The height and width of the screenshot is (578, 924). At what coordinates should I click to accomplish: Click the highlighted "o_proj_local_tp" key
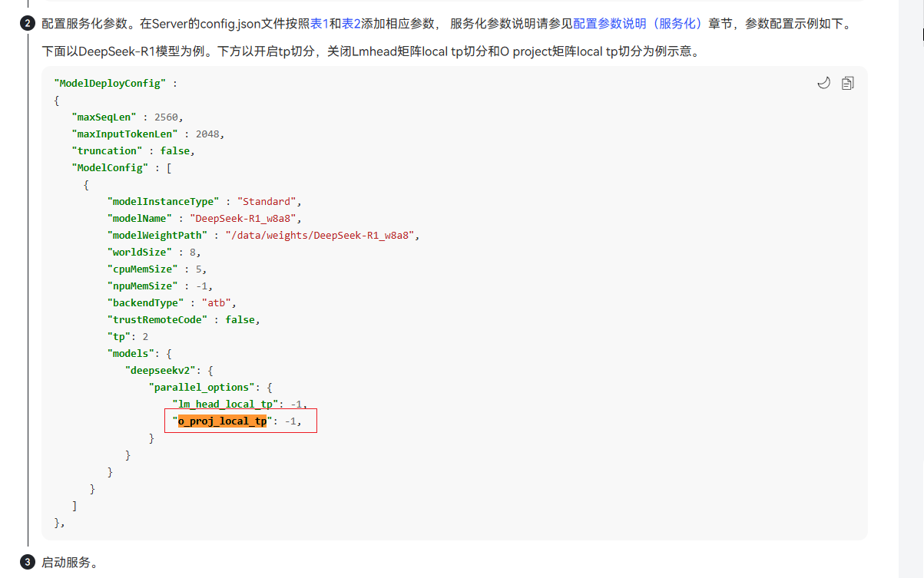coord(222,421)
